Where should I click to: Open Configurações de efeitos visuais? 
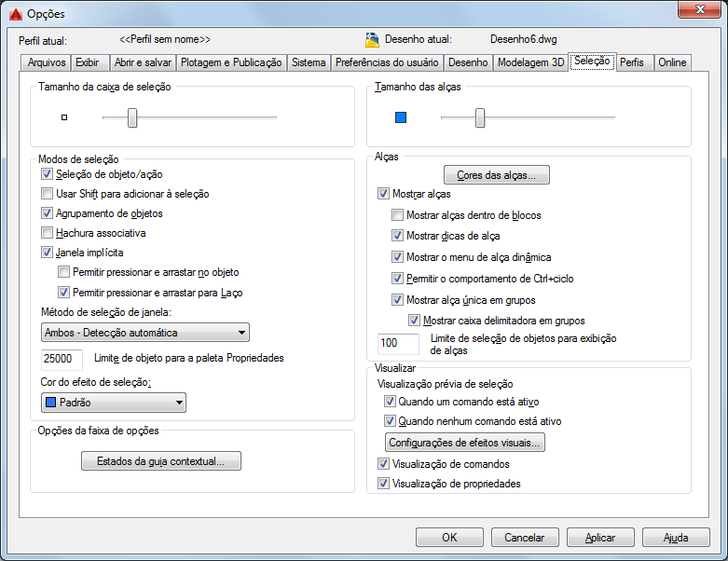point(465,443)
